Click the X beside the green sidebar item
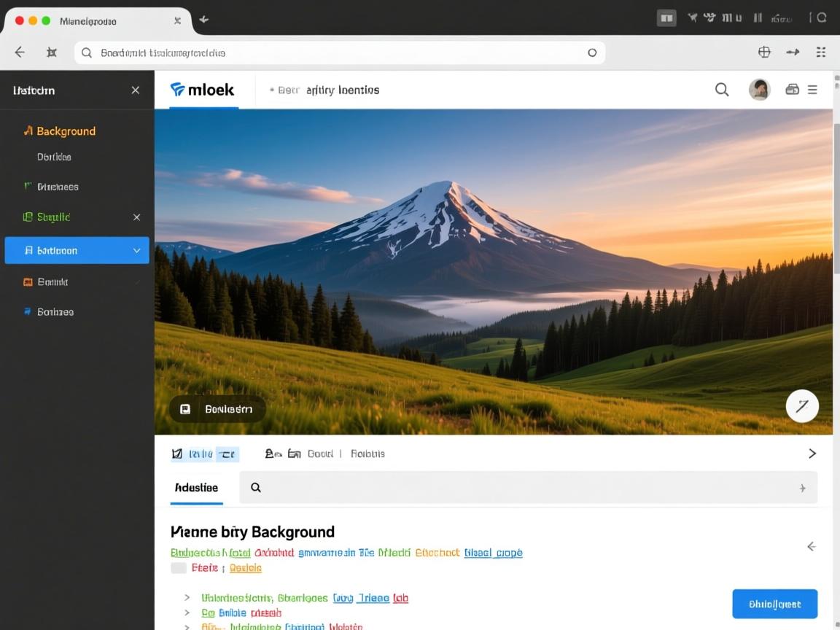Image resolution: width=840 pixels, height=630 pixels. click(136, 217)
